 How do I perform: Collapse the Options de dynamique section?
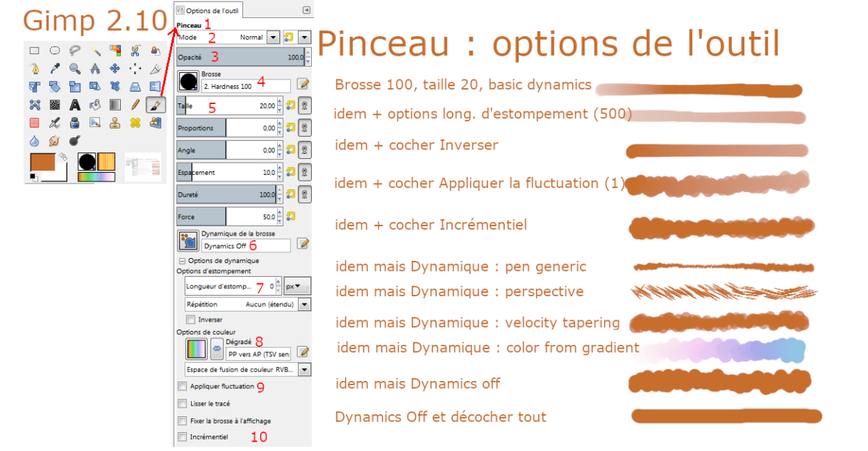pos(182,260)
